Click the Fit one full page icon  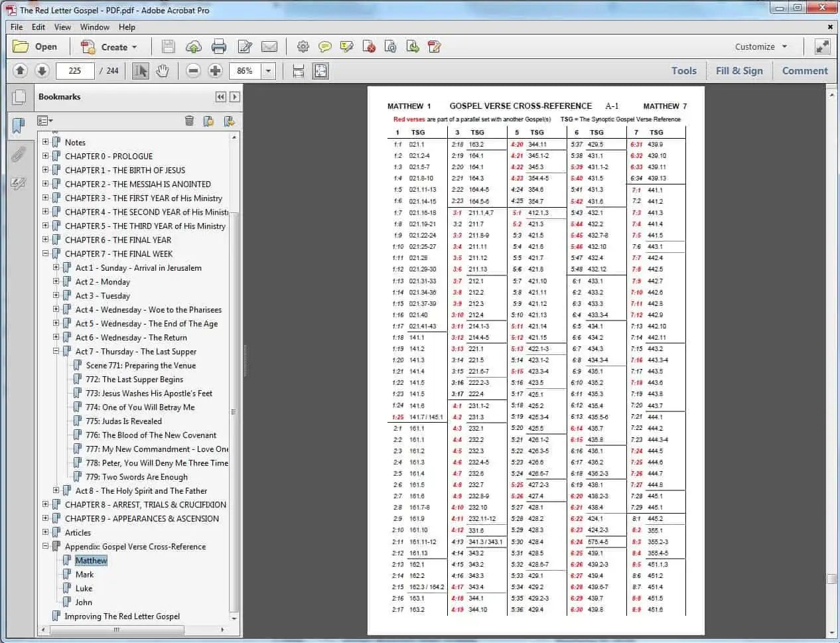click(x=320, y=70)
